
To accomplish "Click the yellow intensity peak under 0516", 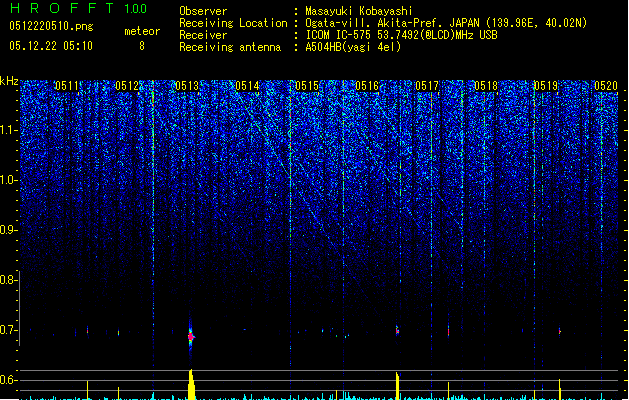I will coord(398,386).
